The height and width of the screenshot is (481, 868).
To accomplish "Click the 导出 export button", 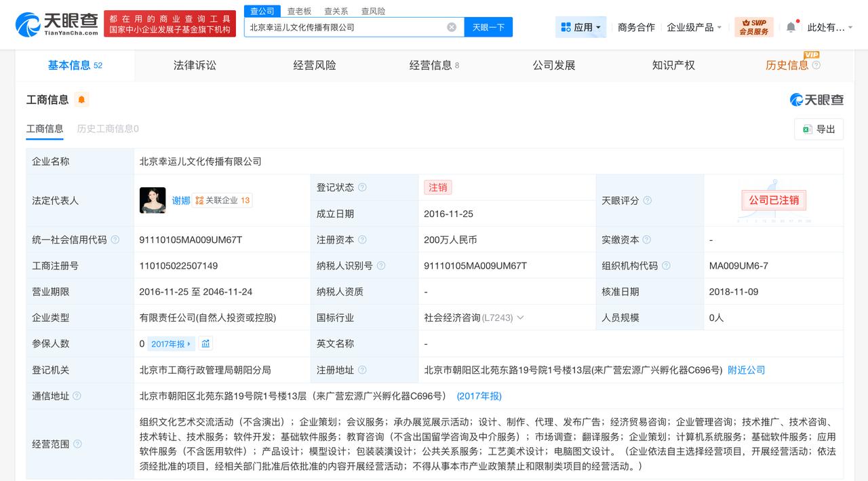I will (x=818, y=129).
